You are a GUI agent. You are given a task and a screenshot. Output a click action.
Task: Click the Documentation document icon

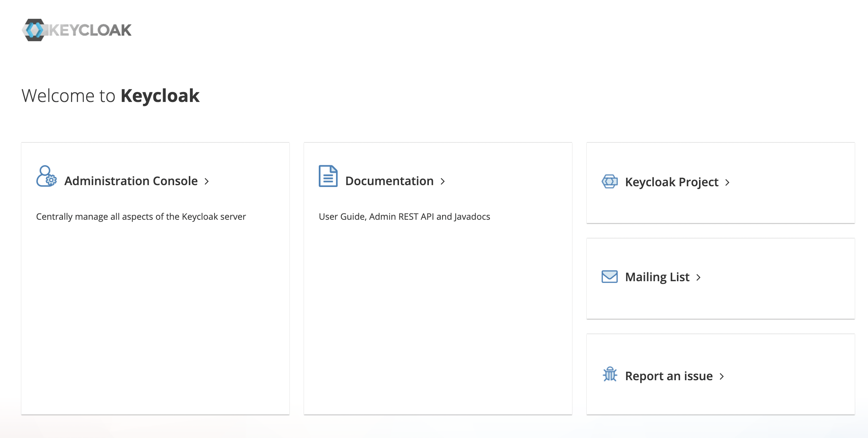[x=327, y=177]
